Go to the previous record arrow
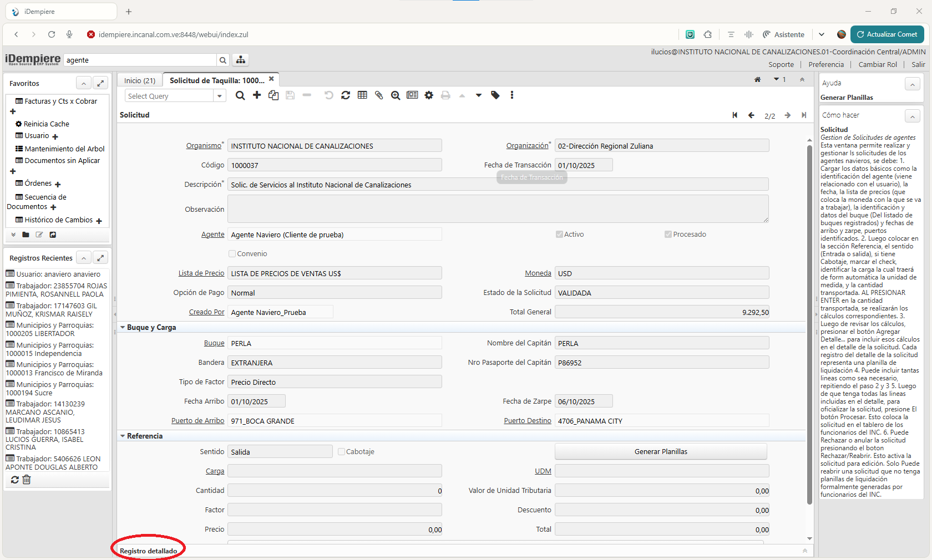This screenshot has width=932, height=560. click(x=751, y=115)
